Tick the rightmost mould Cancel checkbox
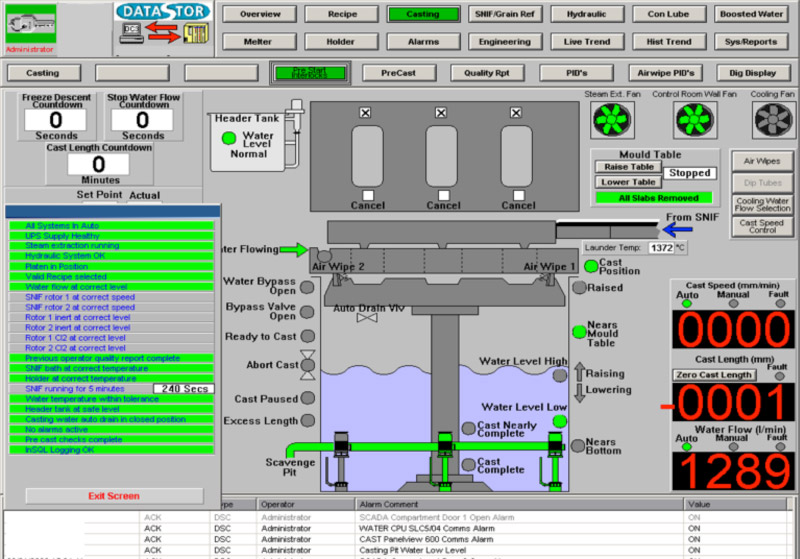The width and height of the screenshot is (800, 559). (x=517, y=194)
